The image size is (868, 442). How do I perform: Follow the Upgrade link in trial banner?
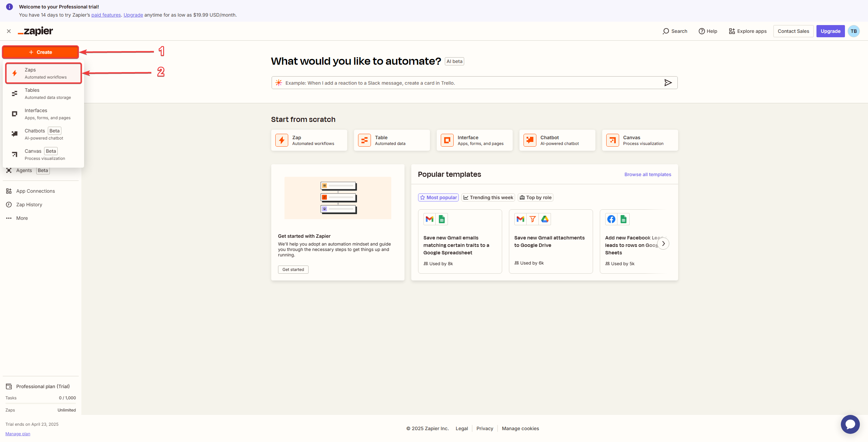pyautogui.click(x=133, y=15)
